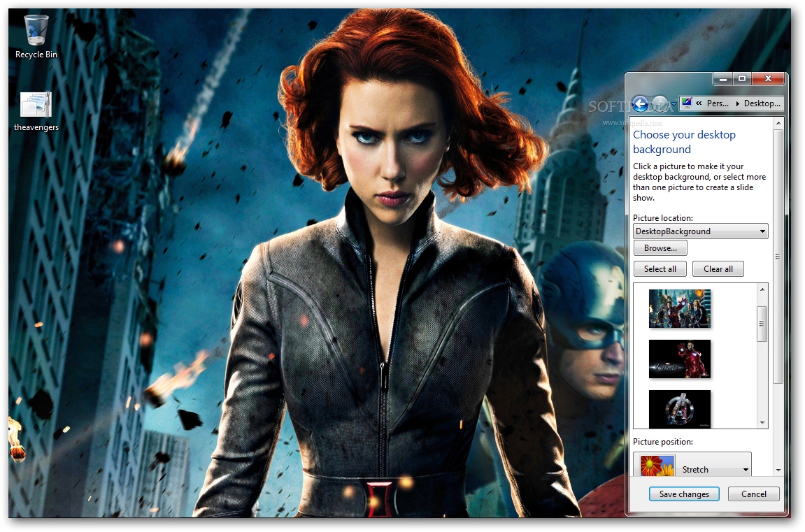Open the DesktopBackground picture location dropdown
This screenshot has width=805, height=532.
point(700,231)
